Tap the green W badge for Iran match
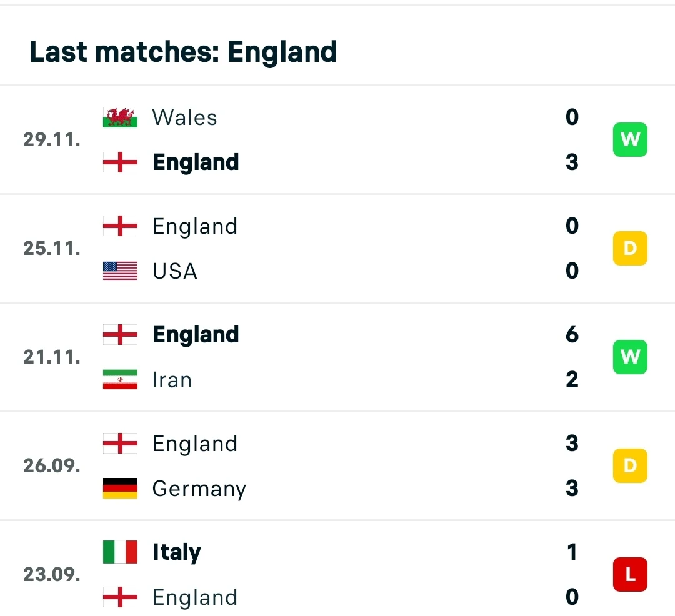The height and width of the screenshot is (616, 675). 629,357
